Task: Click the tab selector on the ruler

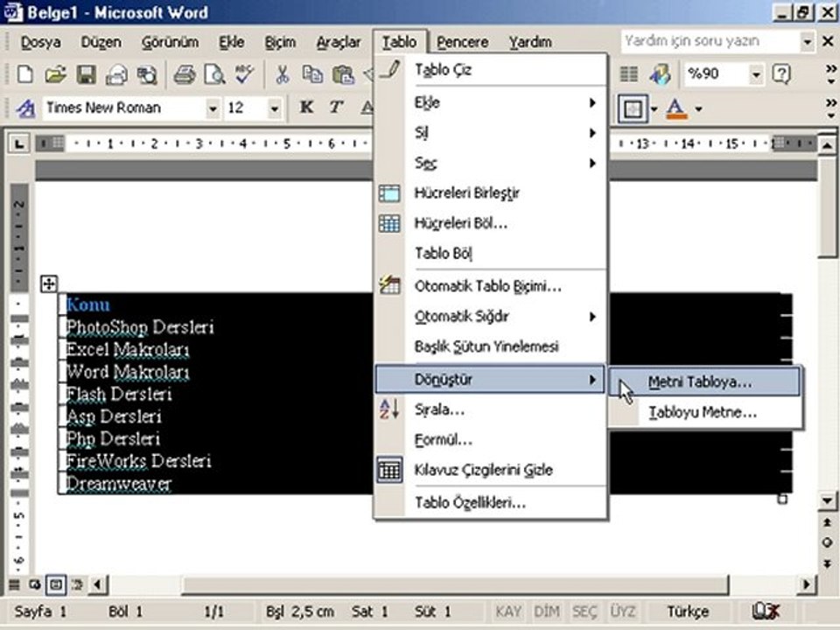Action: point(19,143)
